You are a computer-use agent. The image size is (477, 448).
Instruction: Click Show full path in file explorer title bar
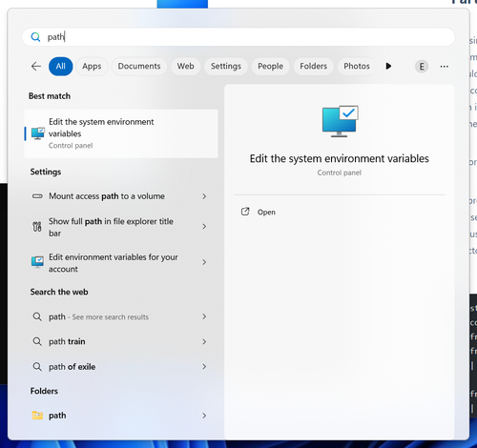[x=111, y=227]
